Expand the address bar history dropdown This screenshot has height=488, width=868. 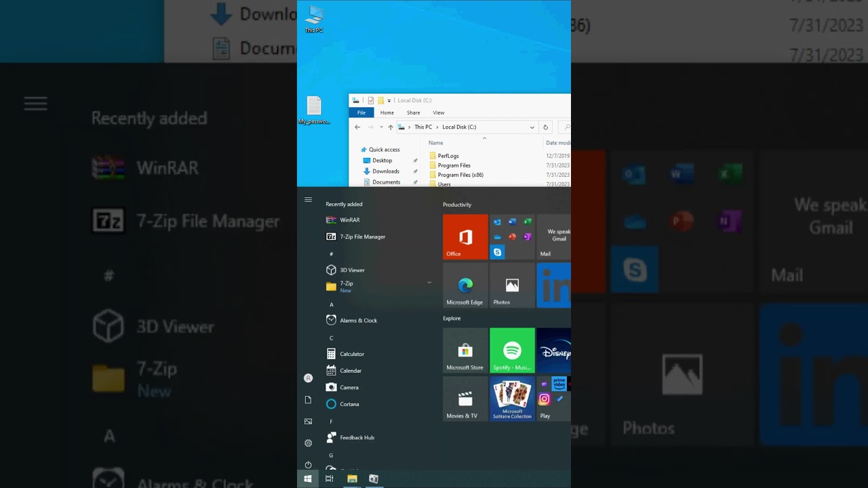tap(532, 127)
